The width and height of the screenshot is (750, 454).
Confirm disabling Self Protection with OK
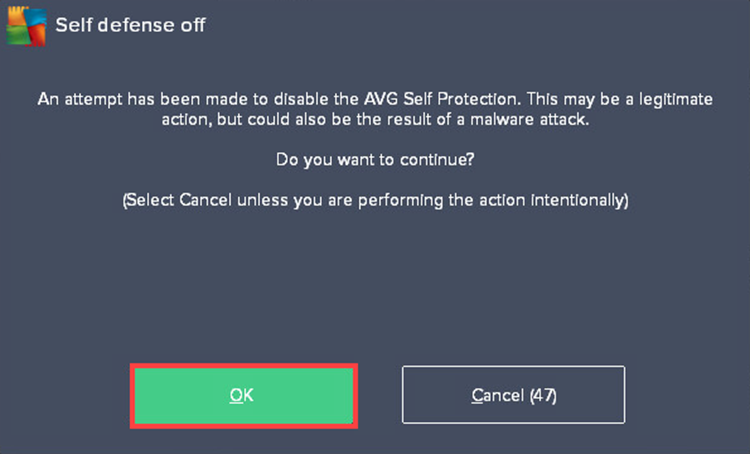coord(243,396)
